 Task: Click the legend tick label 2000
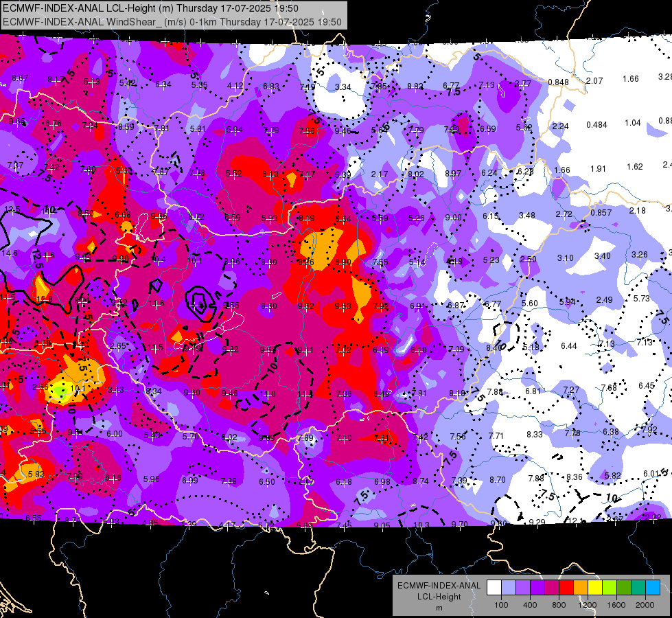click(645, 605)
